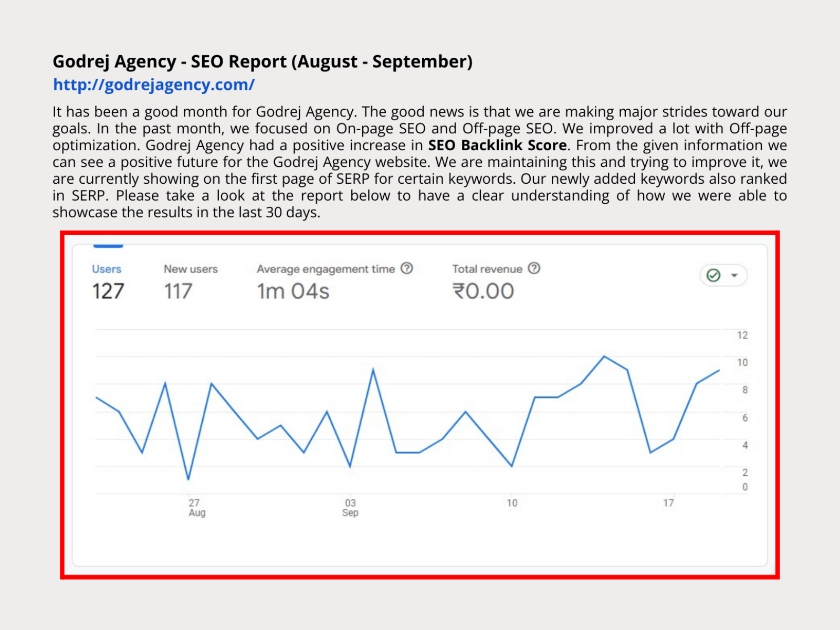Click the y-axis label 4

[745, 445]
